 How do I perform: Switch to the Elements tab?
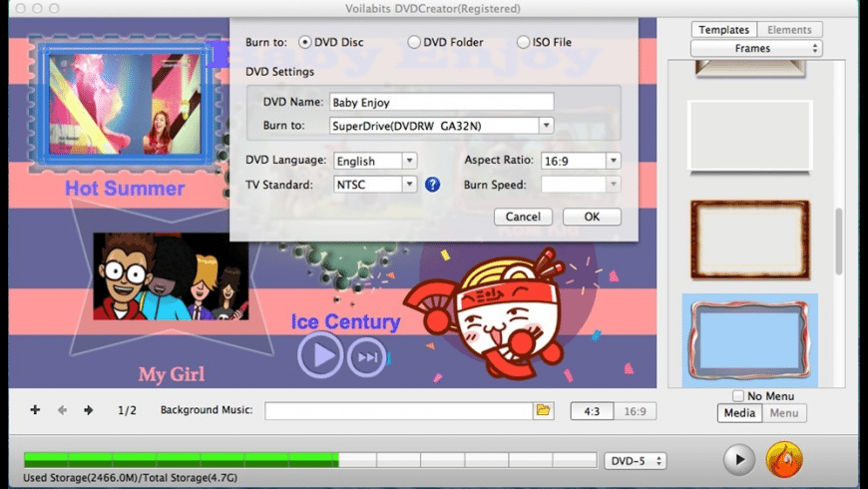click(789, 29)
